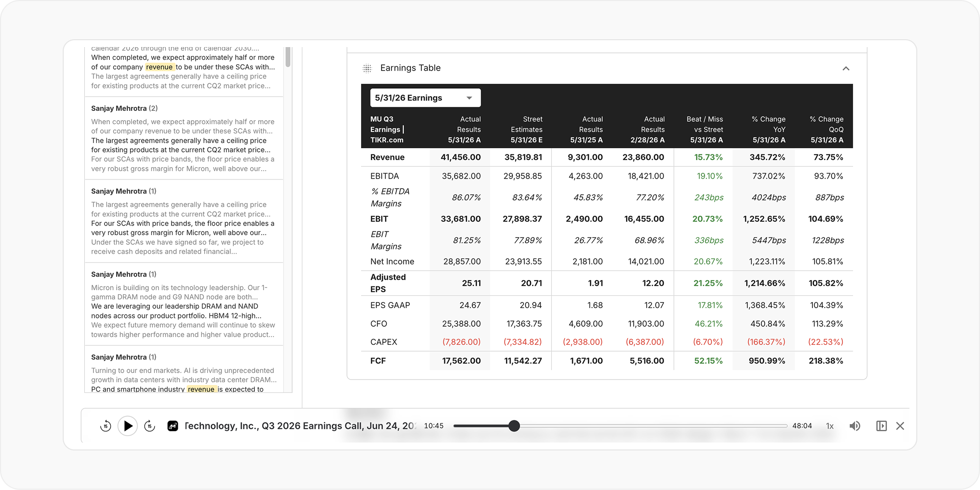Click EBIT Margins row label

(386, 240)
